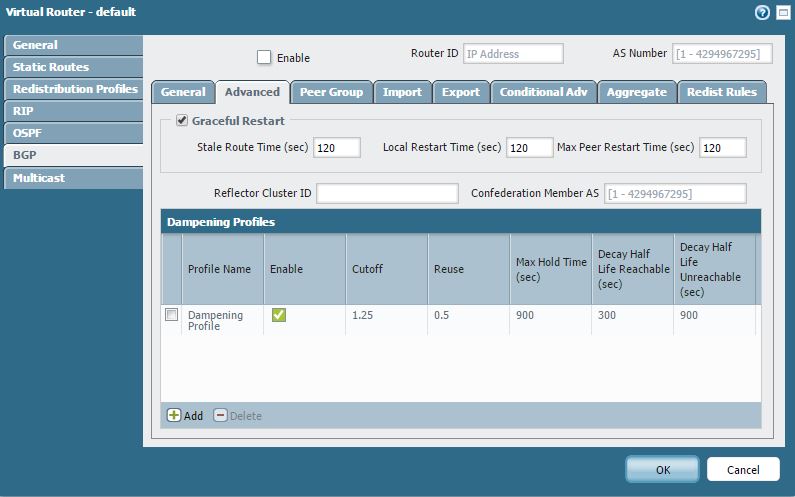
Task: Open the General sidebar section
Action: pos(74,45)
